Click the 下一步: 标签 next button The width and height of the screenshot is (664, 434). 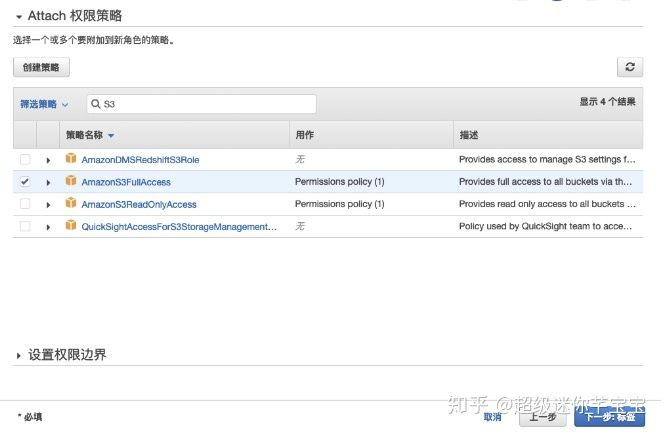pyautogui.click(x=610, y=417)
